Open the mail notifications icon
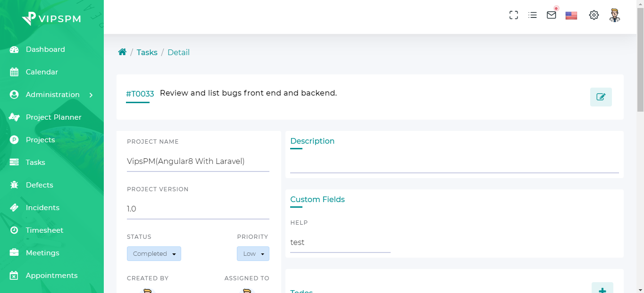 point(552,15)
